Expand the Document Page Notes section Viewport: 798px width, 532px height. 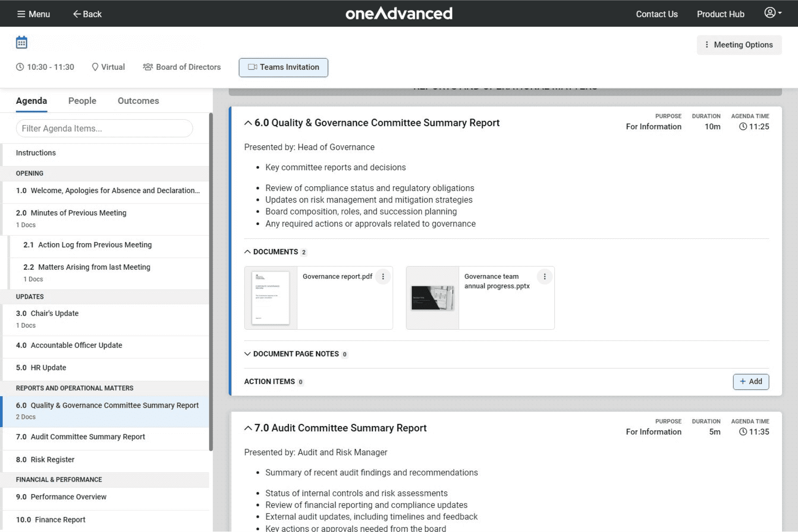click(x=248, y=354)
